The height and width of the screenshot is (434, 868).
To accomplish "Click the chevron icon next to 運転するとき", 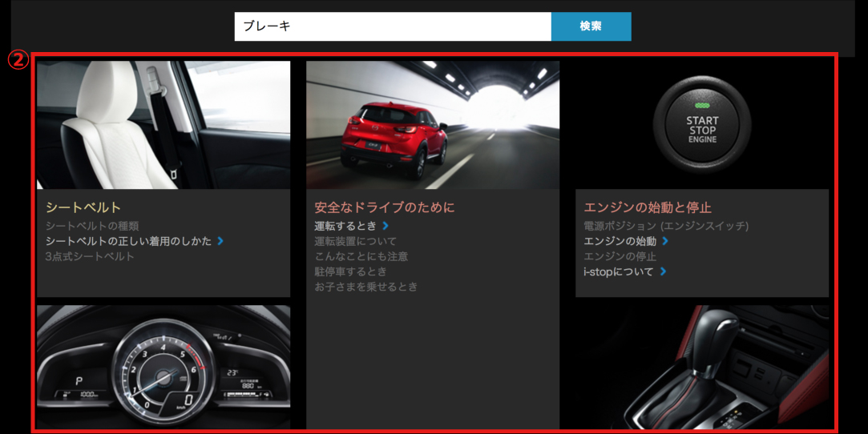I will click(x=386, y=227).
